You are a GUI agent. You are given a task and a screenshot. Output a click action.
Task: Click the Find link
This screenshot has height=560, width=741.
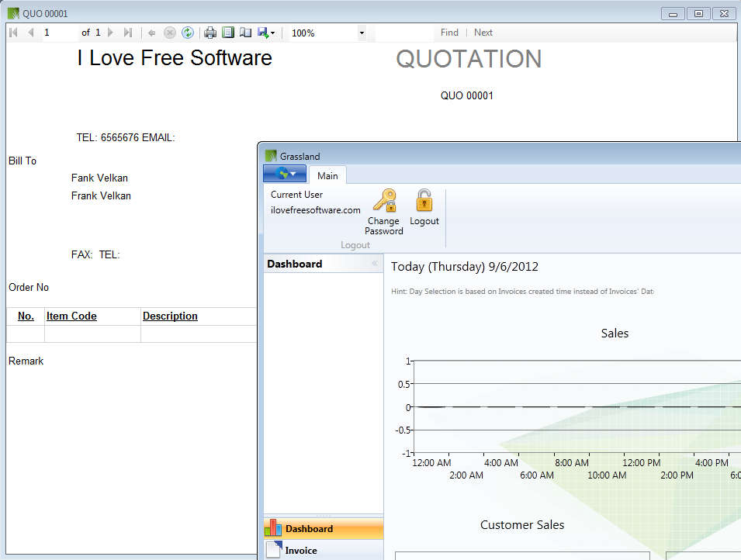coord(449,33)
